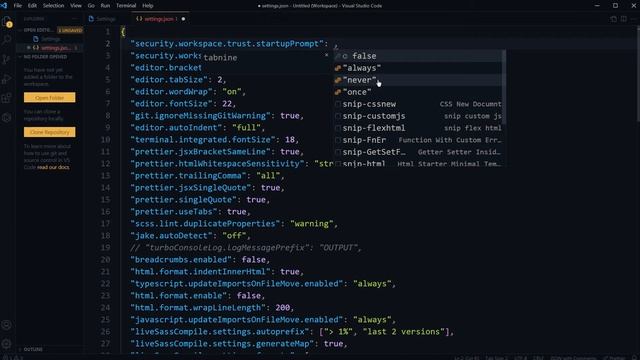Open the View menu
Screen dimensions: 640x360
tap(76, 6)
